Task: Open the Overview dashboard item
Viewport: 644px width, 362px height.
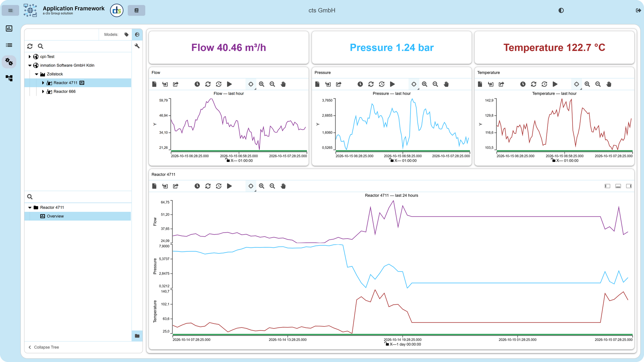Action: click(x=77, y=216)
